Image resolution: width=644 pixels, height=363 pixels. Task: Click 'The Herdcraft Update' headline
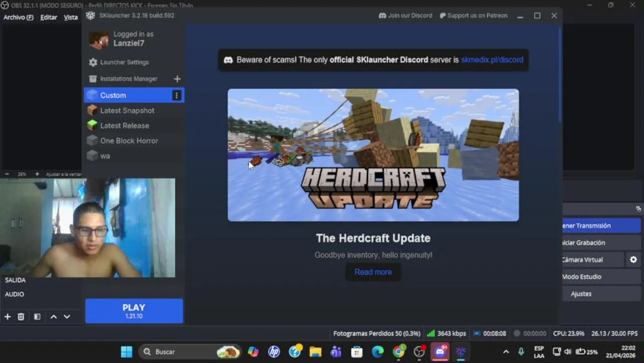point(373,238)
